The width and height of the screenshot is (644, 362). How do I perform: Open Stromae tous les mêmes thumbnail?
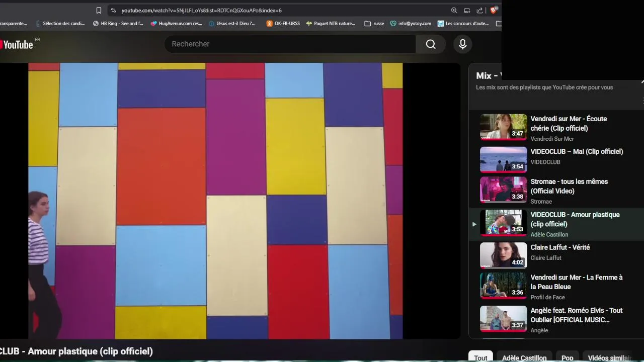click(x=503, y=190)
